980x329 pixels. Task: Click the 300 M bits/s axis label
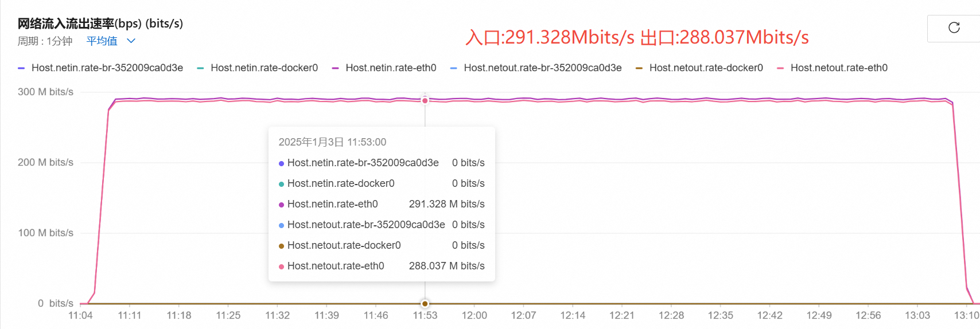point(45,92)
